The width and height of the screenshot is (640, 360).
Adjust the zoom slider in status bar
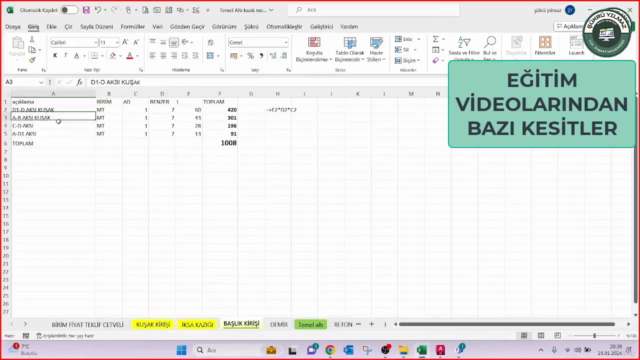click(x=595, y=336)
